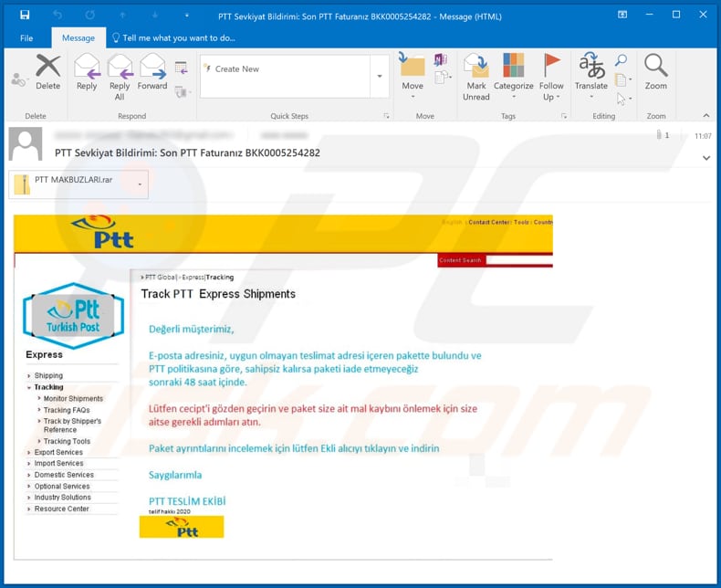Image resolution: width=721 pixels, height=588 pixels.
Task: Open the Zoom dialog
Action: 655,72
